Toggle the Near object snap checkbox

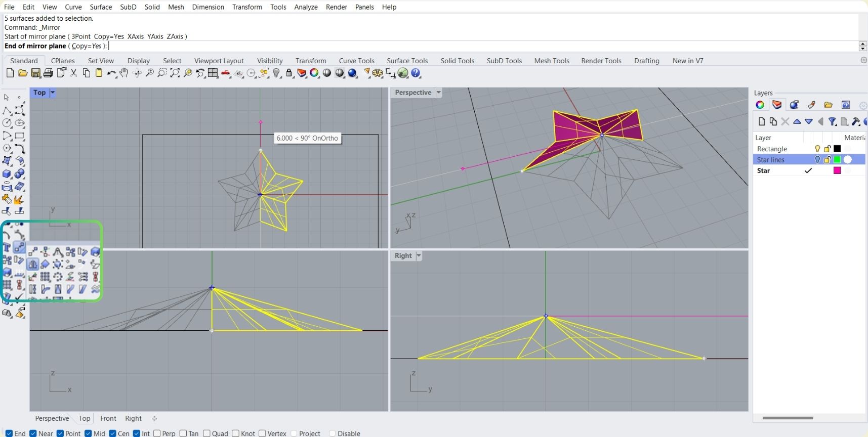point(33,433)
